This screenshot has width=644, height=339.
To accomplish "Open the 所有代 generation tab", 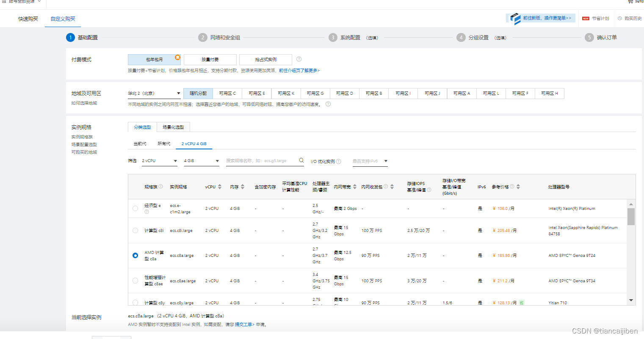I will (x=164, y=144).
